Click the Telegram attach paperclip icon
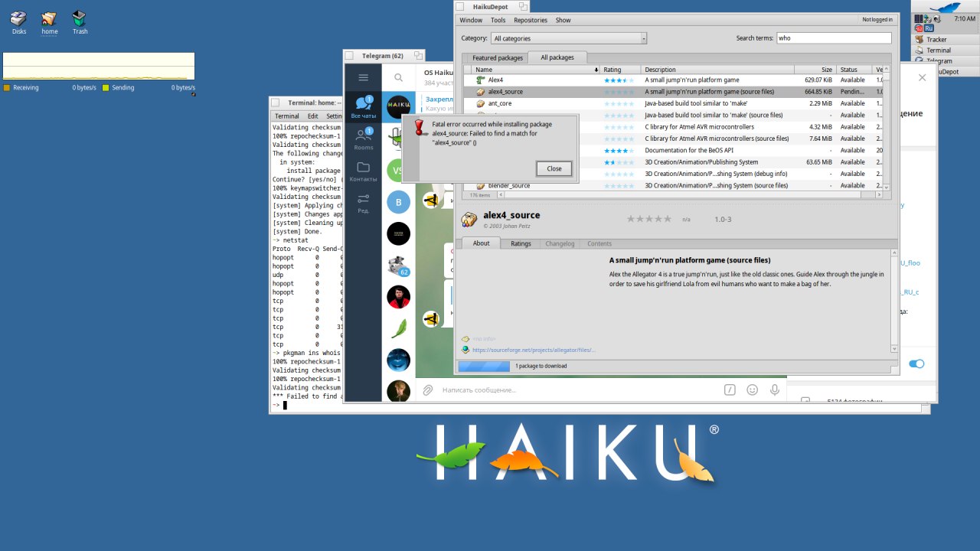Image resolution: width=980 pixels, height=551 pixels. tap(428, 390)
